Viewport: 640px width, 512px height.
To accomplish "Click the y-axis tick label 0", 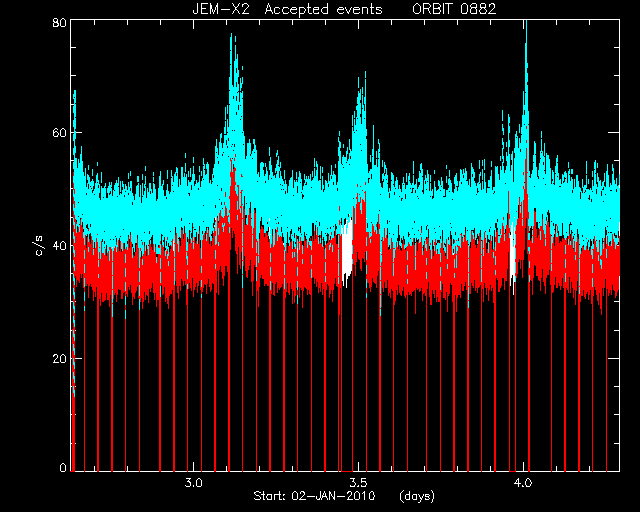I will tap(63, 467).
